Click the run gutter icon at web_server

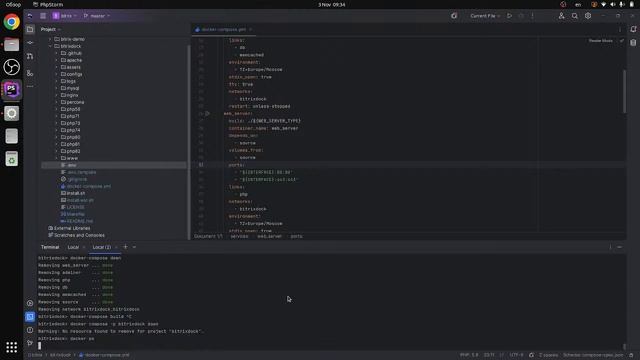207,113
